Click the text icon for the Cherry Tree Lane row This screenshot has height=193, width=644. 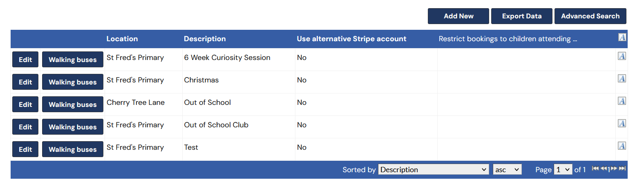(622, 101)
